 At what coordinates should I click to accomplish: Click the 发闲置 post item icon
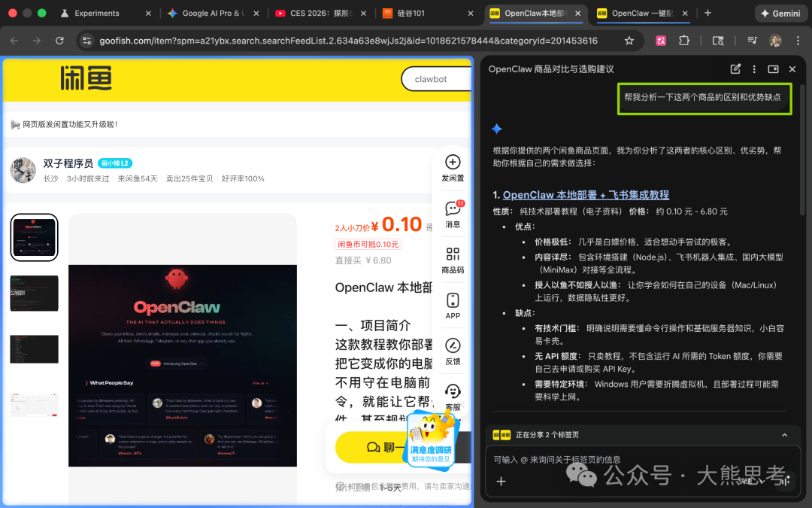tap(452, 163)
